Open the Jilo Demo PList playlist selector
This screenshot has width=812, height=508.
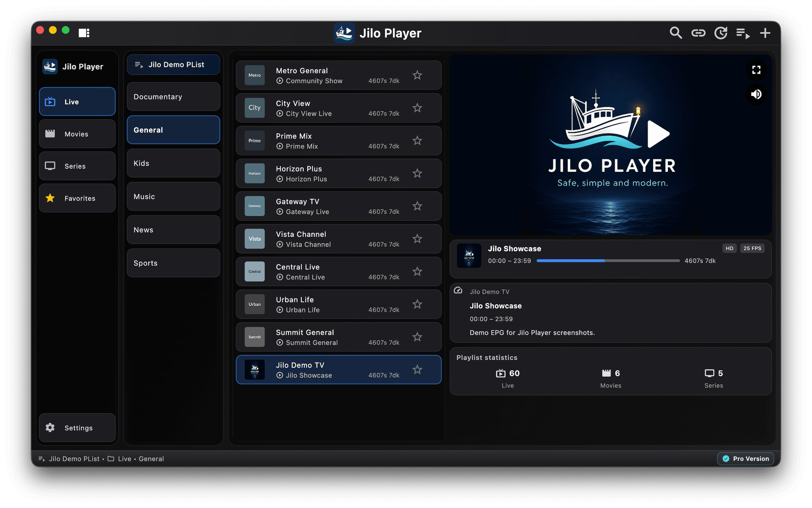[173, 65]
